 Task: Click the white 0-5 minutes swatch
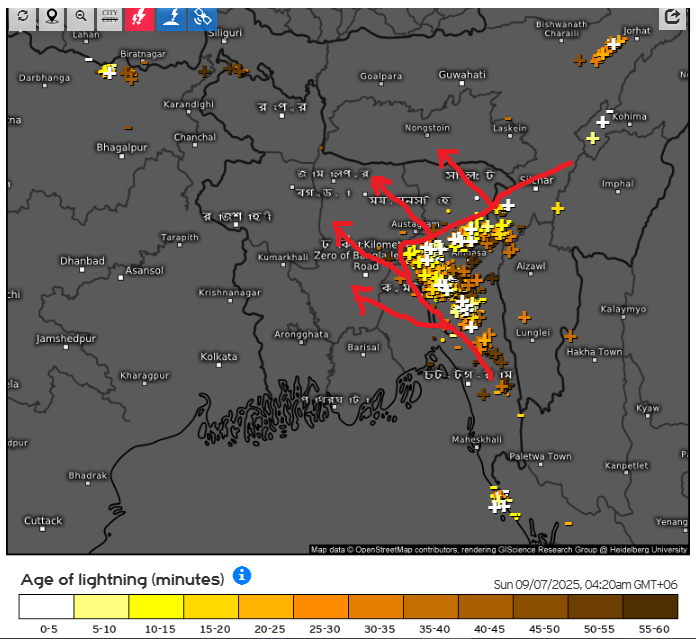[47, 606]
